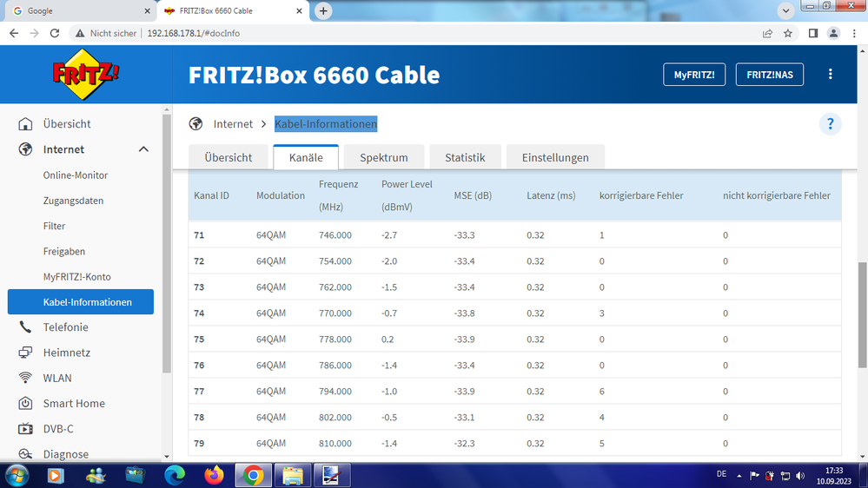Image resolution: width=868 pixels, height=488 pixels.
Task: Show hidden system tray icons
Action: (739, 475)
